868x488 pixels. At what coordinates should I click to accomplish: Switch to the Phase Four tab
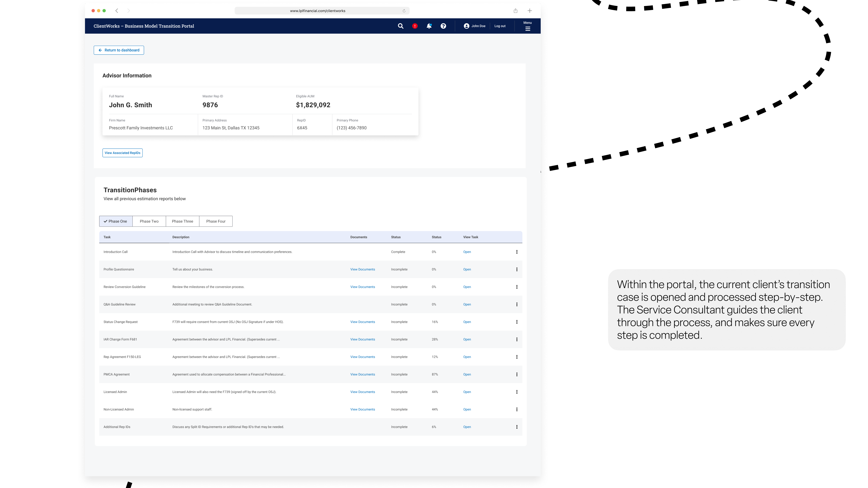(x=216, y=221)
